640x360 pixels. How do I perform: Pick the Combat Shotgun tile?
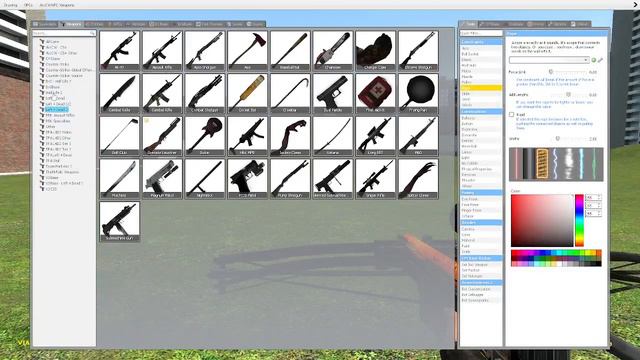(204, 93)
